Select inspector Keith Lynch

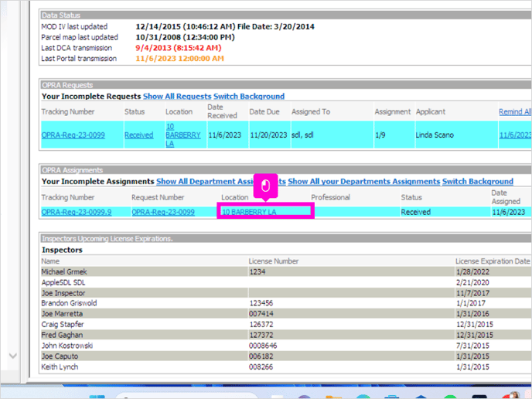[60, 367]
